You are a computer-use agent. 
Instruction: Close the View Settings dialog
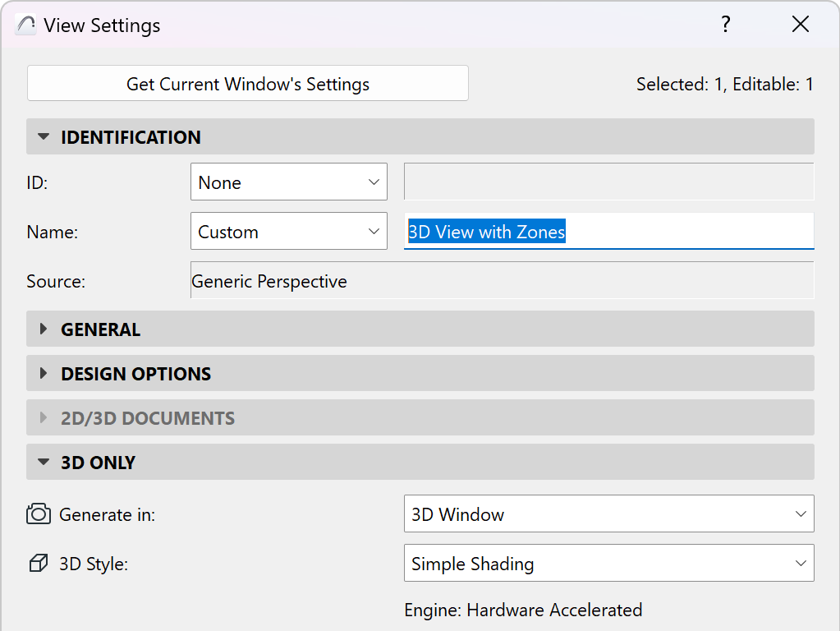click(801, 25)
